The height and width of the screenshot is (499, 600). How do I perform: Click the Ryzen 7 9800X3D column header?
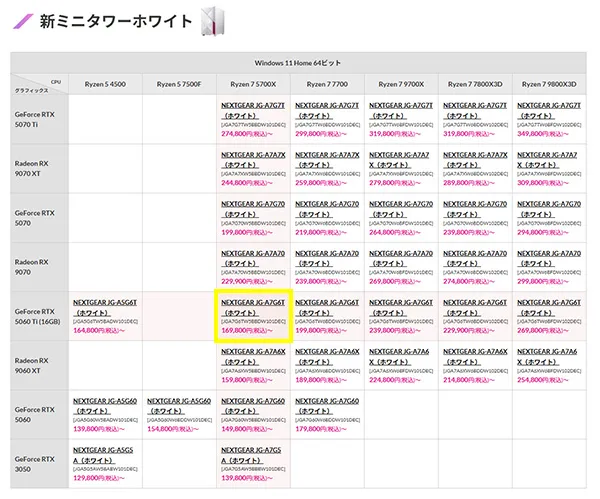[548, 85]
